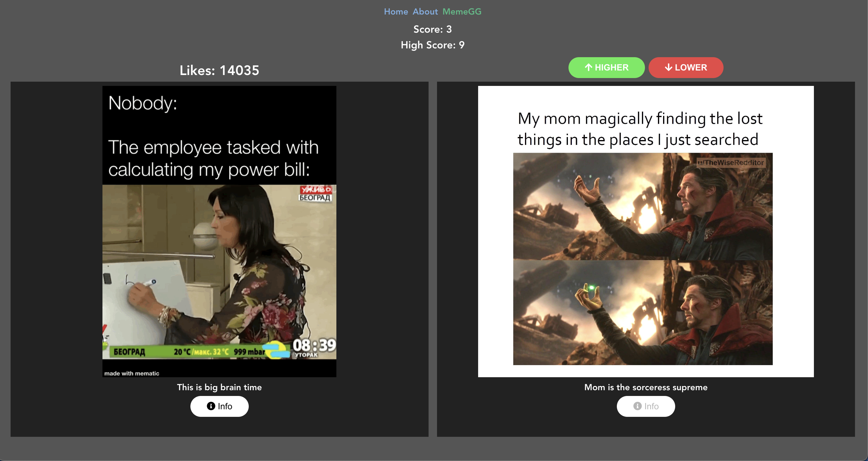Click disabled Info button under Doctor Strange meme
This screenshot has width=868, height=461.
646,406
